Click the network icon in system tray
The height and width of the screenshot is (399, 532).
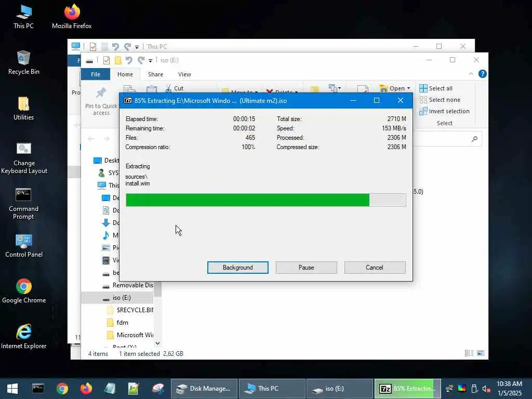point(449,389)
